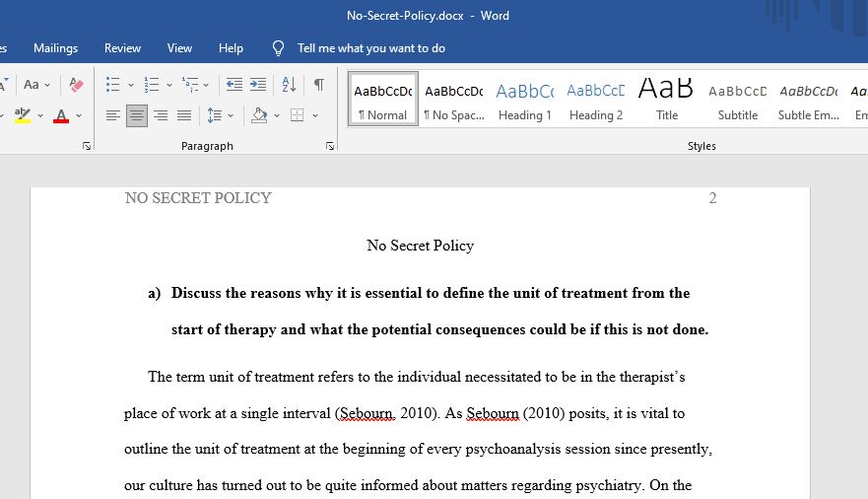Toggle Align Left
The image size is (868, 499).
tap(113, 115)
